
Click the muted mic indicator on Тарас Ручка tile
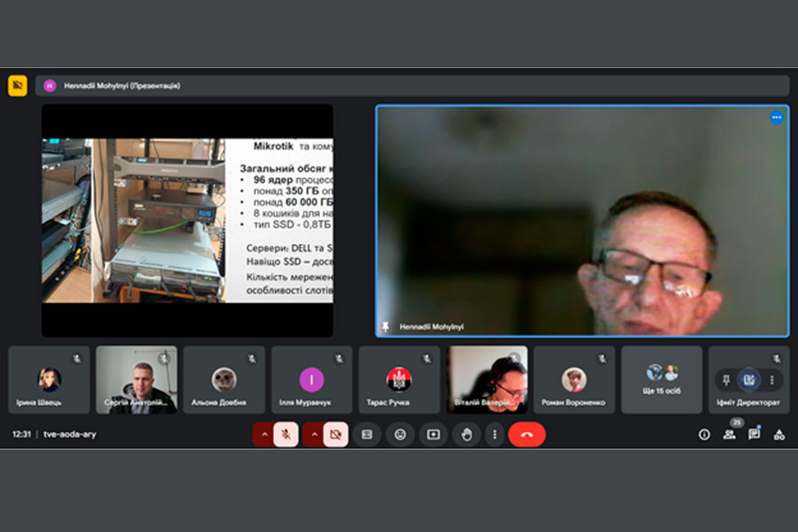click(427, 358)
